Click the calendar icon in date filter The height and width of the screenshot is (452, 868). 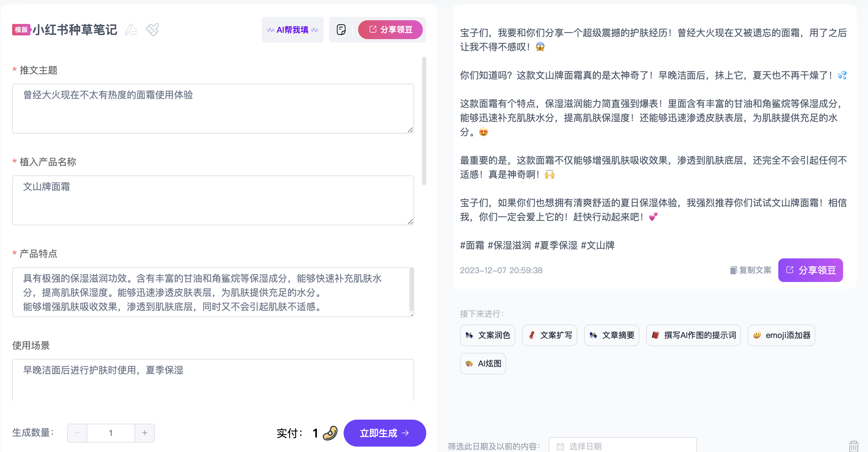pyautogui.click(x=560, y=446)
